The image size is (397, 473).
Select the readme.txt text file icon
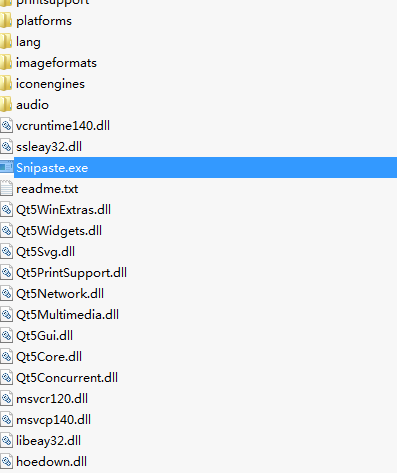(6, 189)
